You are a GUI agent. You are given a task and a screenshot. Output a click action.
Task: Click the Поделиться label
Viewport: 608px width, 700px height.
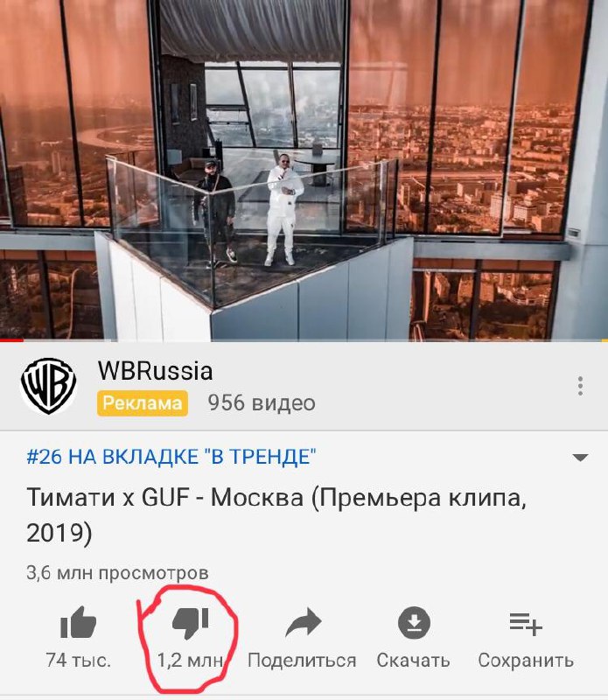click(x=302, y=661)
